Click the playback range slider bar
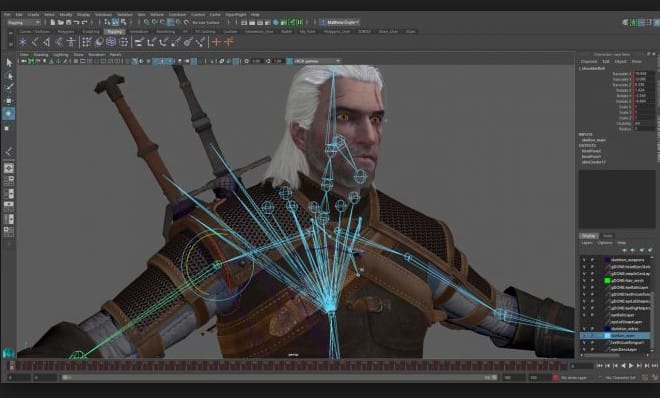Viewport: 660px width, 398px height. coord(280,378)
